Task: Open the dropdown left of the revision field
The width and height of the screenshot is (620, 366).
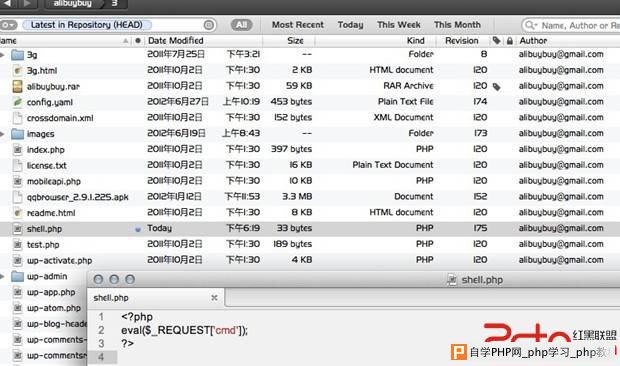Action: 8,25
